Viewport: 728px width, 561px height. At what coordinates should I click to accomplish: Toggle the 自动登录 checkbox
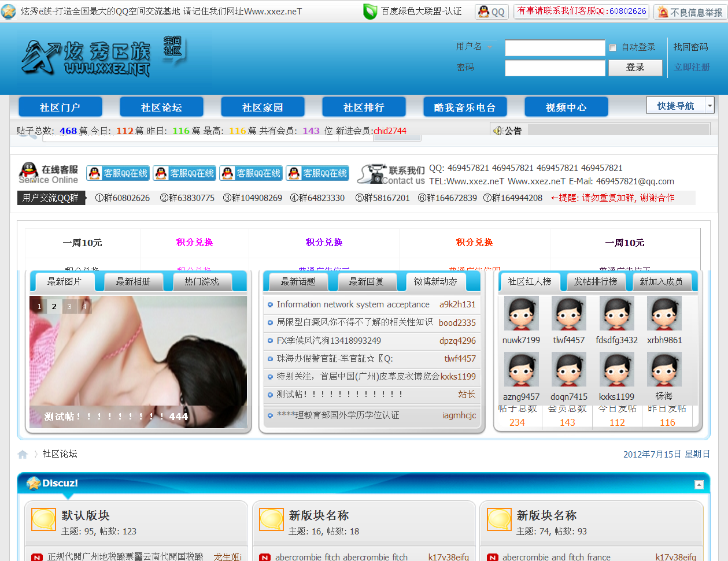pos(612,47)
